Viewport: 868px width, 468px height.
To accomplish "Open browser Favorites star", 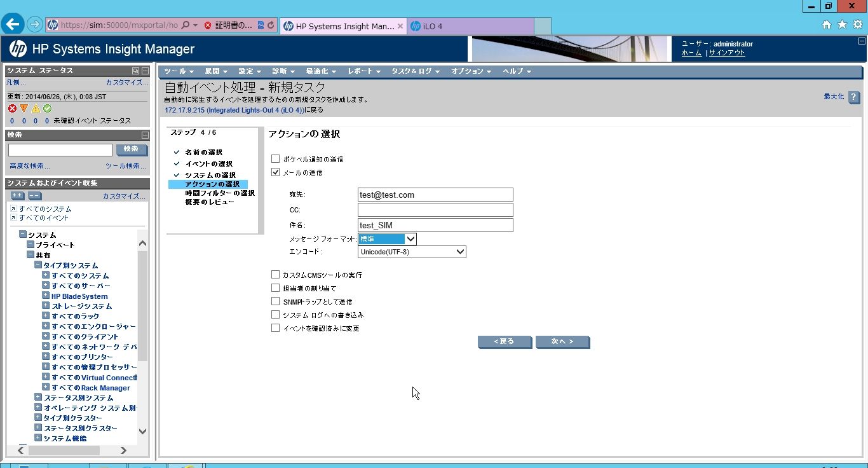I will coord(842,25).
